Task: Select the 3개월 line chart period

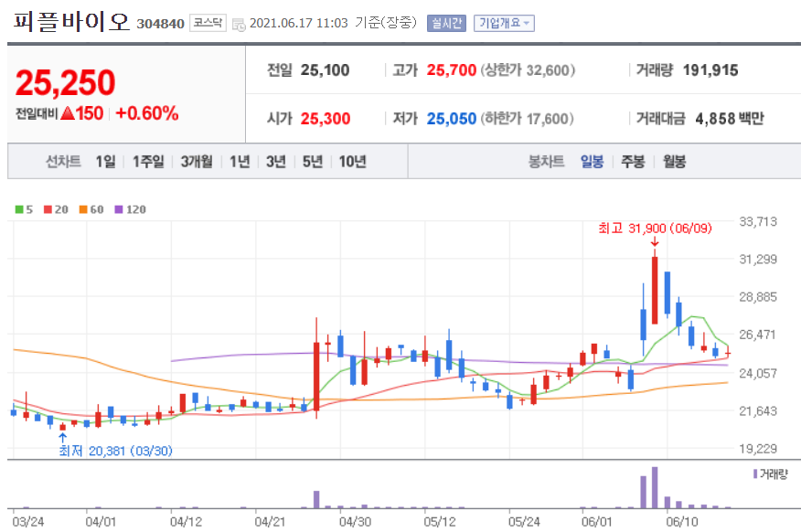Action: coord(197,162)
